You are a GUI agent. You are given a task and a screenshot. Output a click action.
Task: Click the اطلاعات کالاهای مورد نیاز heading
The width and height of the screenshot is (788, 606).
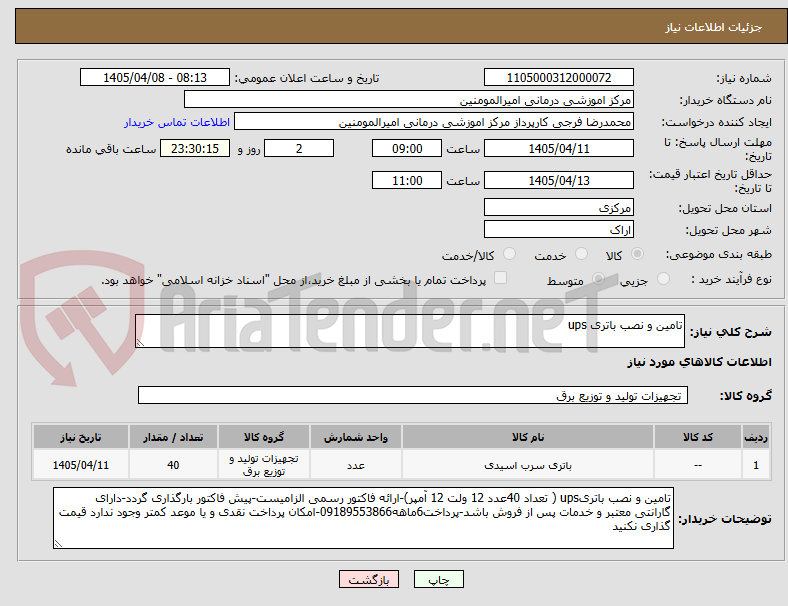click(x=699, y=362)
